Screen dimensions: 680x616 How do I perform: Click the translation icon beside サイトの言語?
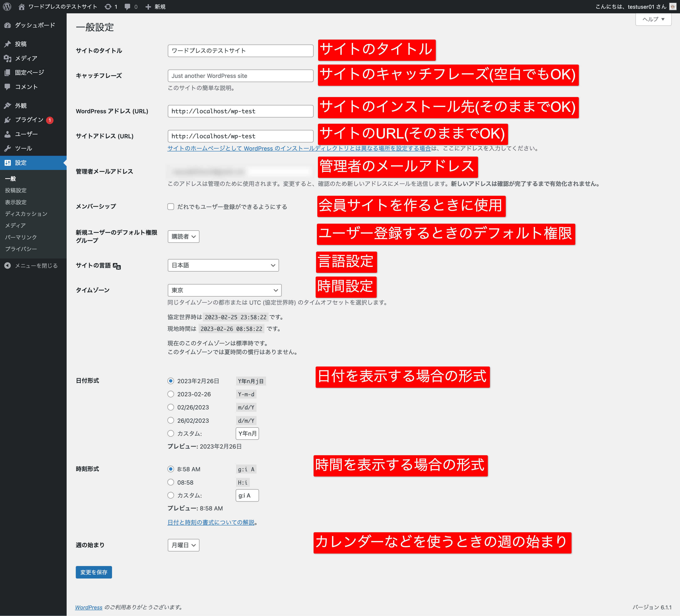tap(117, 266)
